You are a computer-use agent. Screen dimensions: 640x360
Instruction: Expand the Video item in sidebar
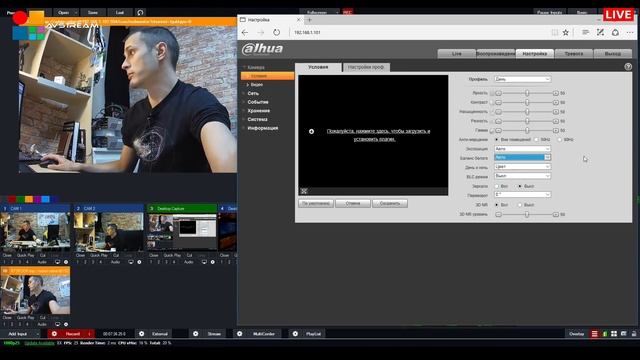pyautogui.click(x=256, y=84)
